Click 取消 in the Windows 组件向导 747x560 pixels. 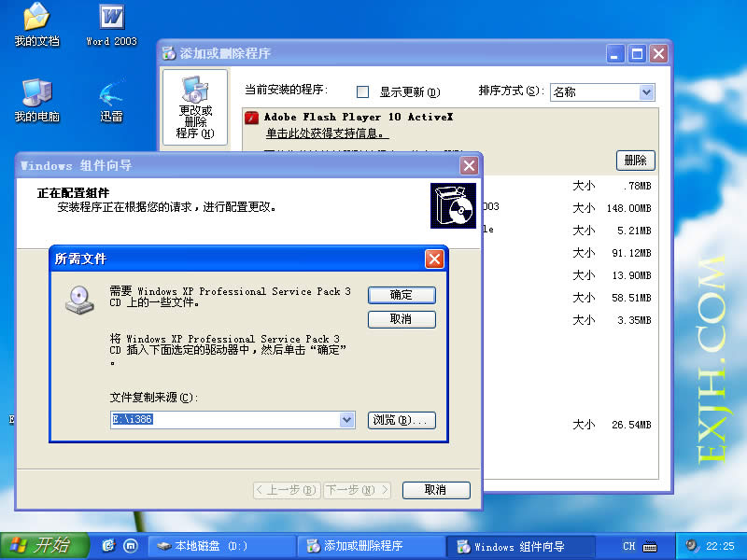pos(436,490)
